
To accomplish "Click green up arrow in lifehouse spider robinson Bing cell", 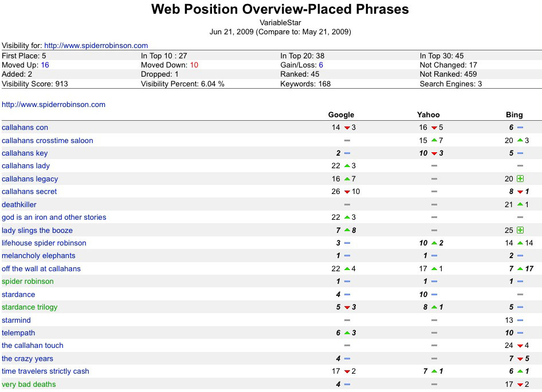I will [520, 243].
